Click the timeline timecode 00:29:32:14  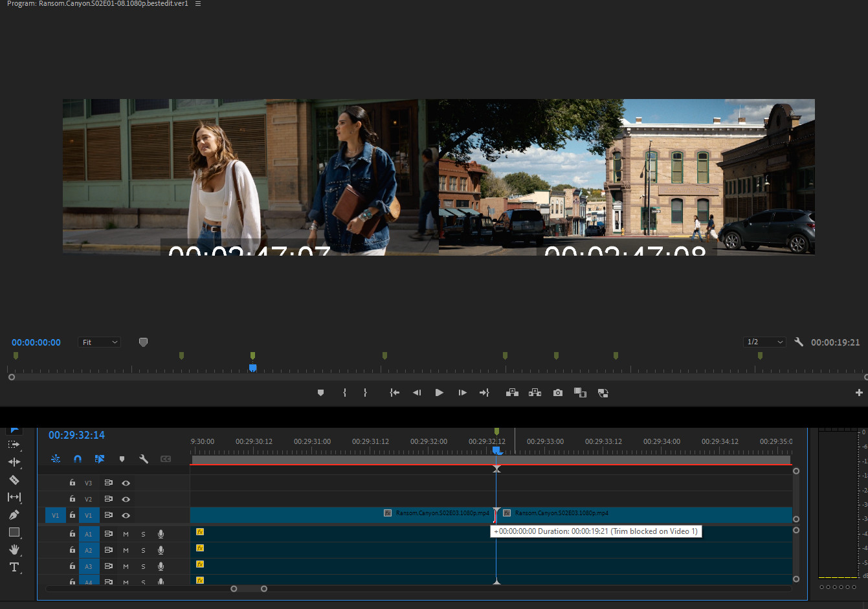tap(76, 435)
